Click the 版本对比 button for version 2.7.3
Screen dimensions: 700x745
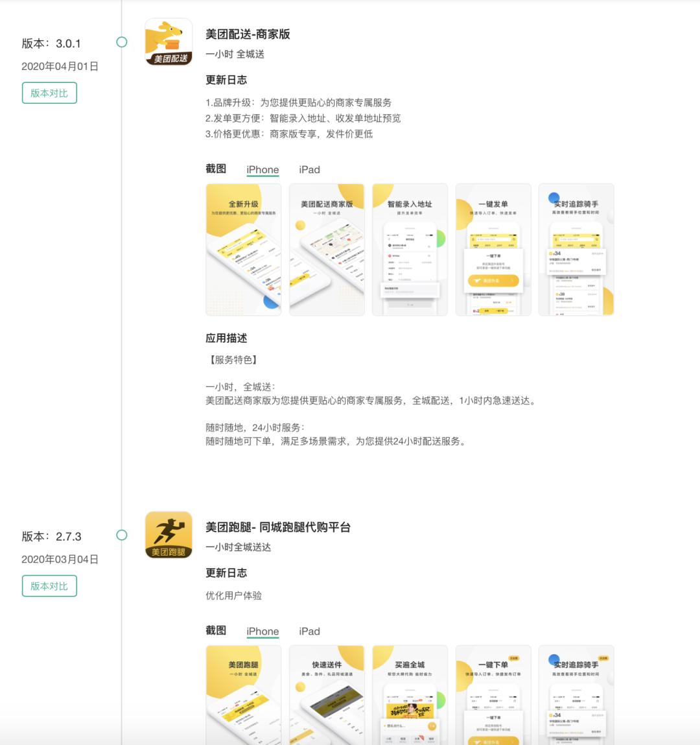tap(49, 586)
